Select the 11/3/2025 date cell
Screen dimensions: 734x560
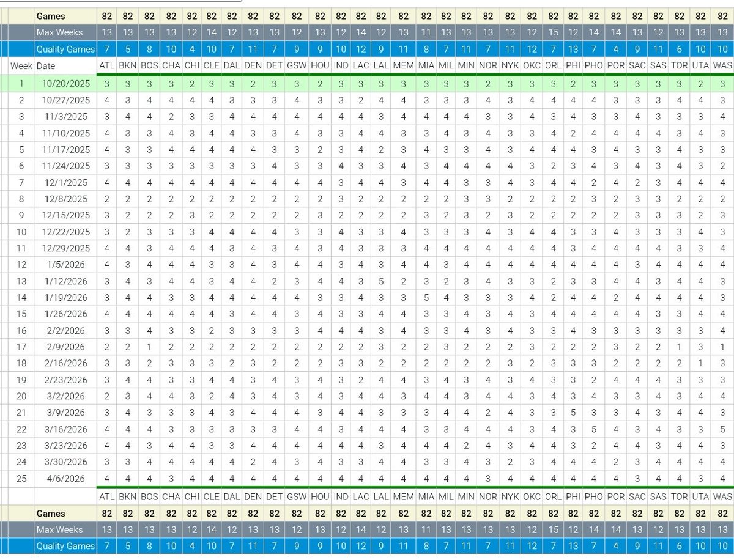point(65,117)
